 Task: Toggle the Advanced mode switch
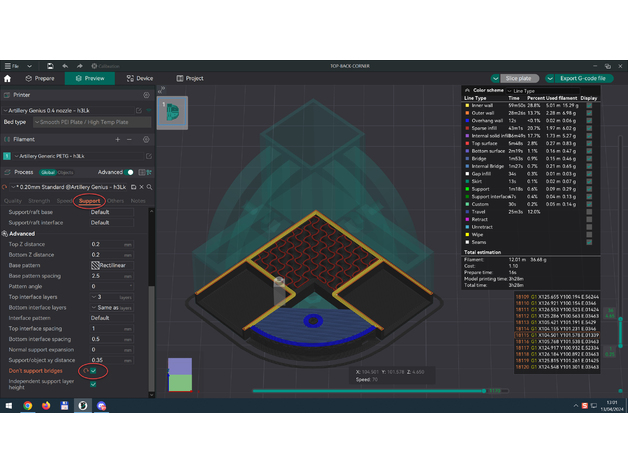131,172
